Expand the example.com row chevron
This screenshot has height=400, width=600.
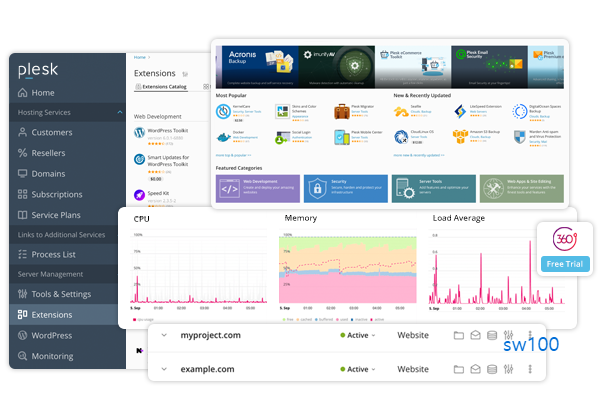point(164,369)
